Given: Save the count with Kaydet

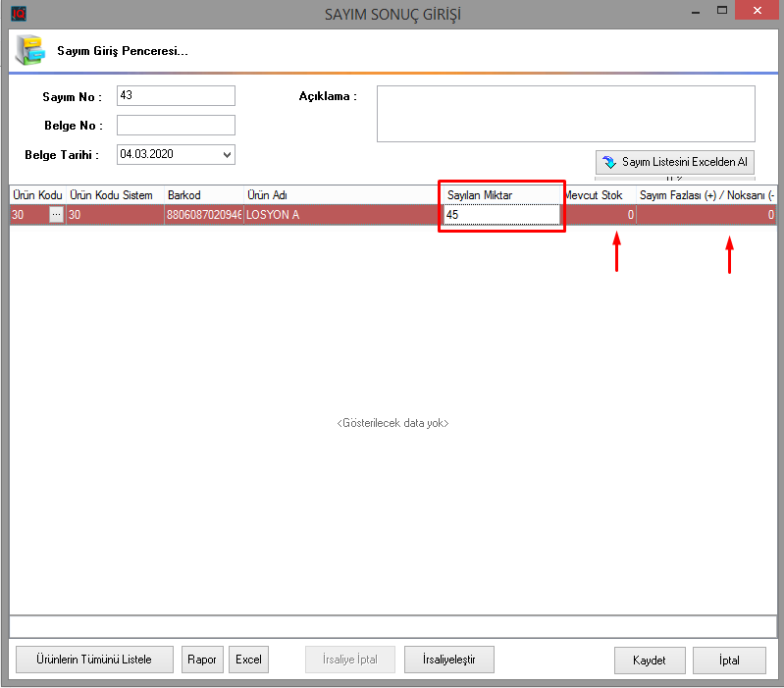Looking at the screenshot, I should [x=650, y=661].
